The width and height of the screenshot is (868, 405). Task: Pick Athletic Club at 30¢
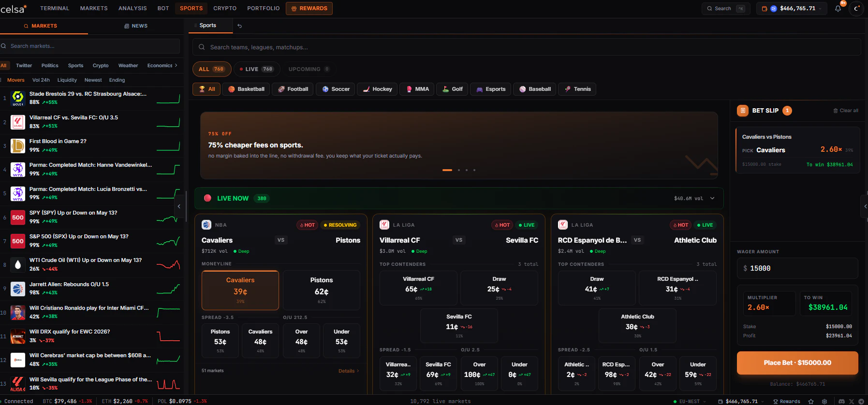(x=637, y=325)
